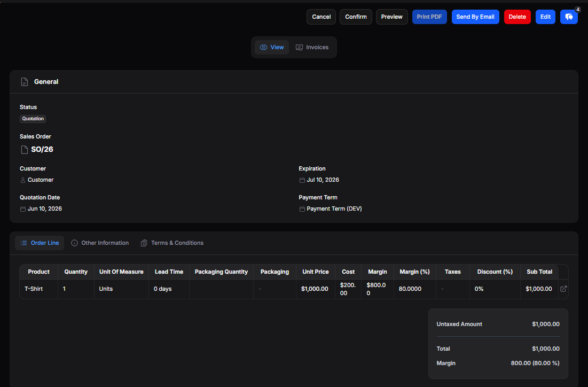Click the Cancel button
This screenshot has width=588, height=387.
(322, 17)
